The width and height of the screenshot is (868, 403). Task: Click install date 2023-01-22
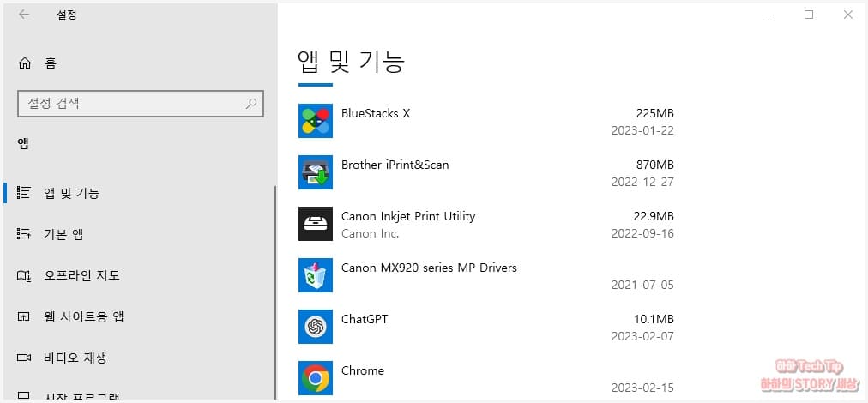click(642, 130)
